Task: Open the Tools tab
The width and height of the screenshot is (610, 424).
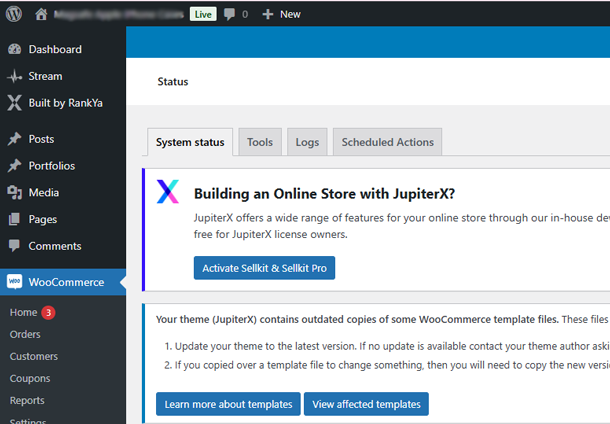Action: tap(260, 142)
